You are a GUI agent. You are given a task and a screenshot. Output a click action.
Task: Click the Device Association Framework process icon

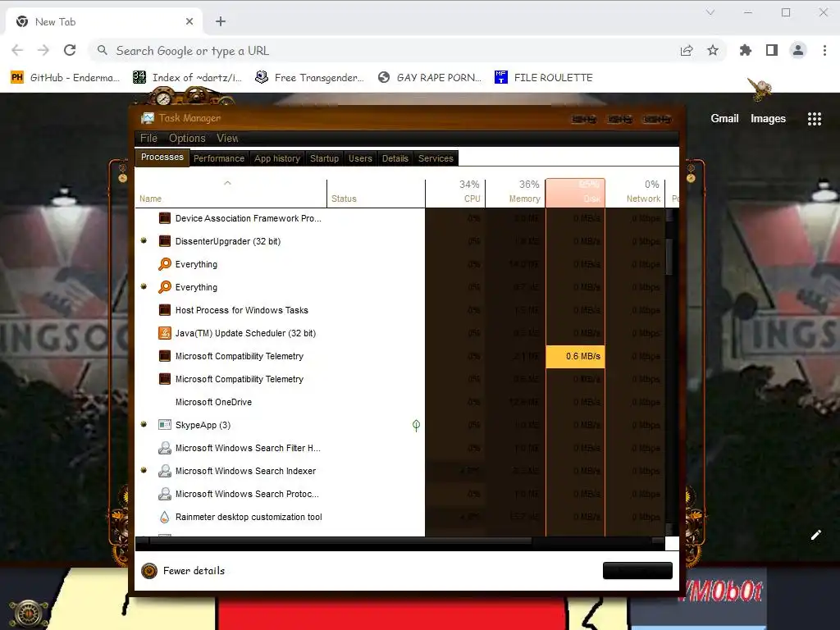click(x=164, y=218)
